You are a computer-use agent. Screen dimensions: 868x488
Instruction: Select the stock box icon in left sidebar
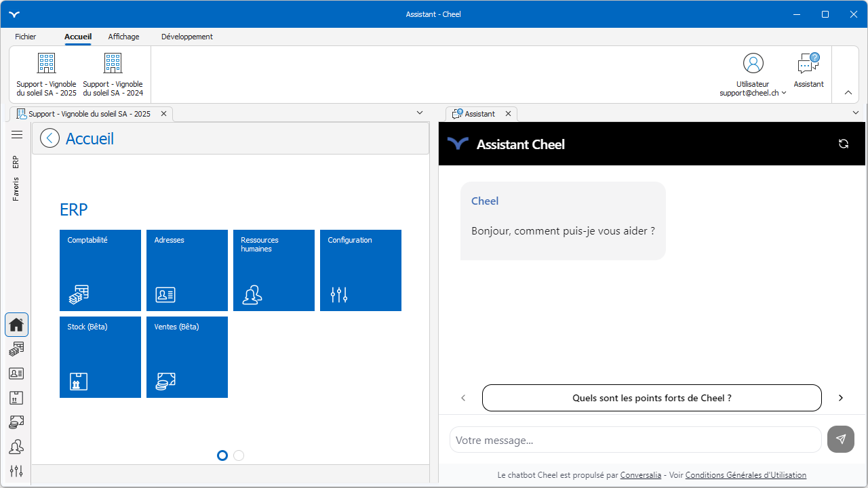click(x=17, y=398)
